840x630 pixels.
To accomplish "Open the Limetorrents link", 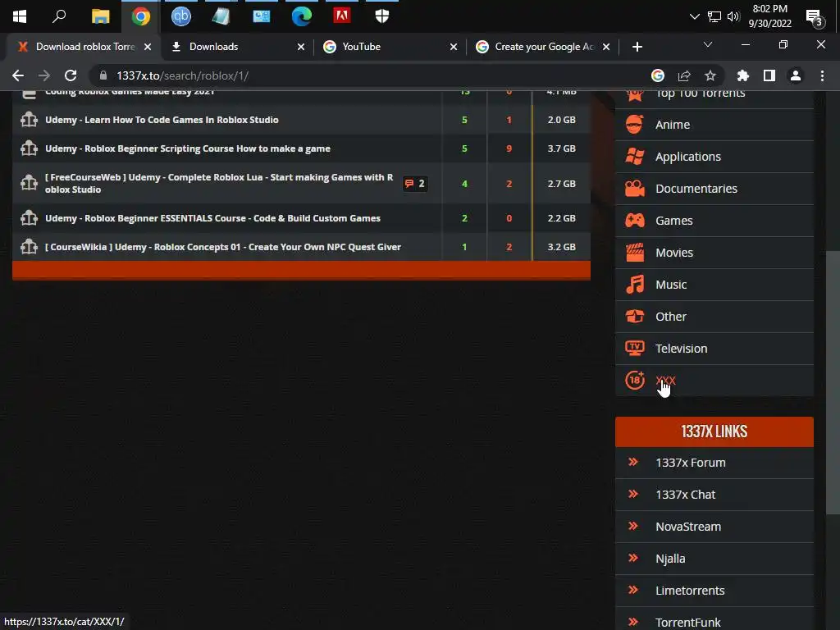I will 690,591.
